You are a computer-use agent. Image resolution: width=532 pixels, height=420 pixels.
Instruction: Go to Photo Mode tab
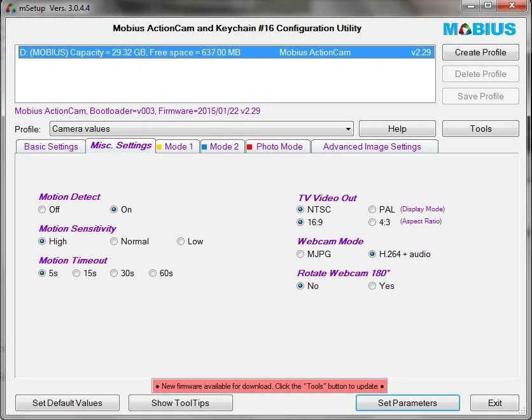pyautogui.click(x=278, y=146)
